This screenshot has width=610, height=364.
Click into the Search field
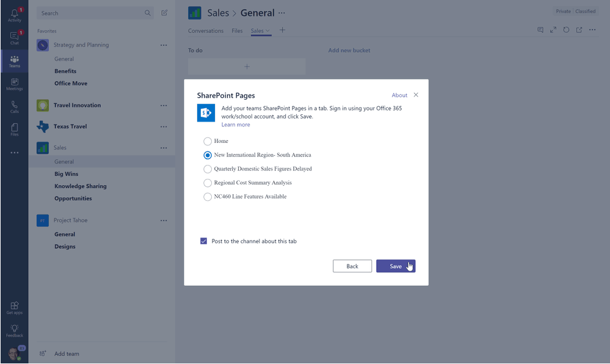pos(95,13)
